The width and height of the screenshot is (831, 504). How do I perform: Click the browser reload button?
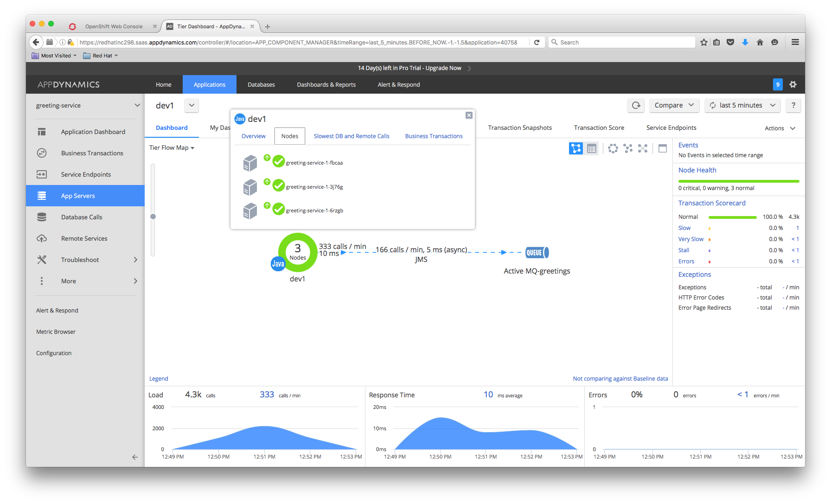537,42
